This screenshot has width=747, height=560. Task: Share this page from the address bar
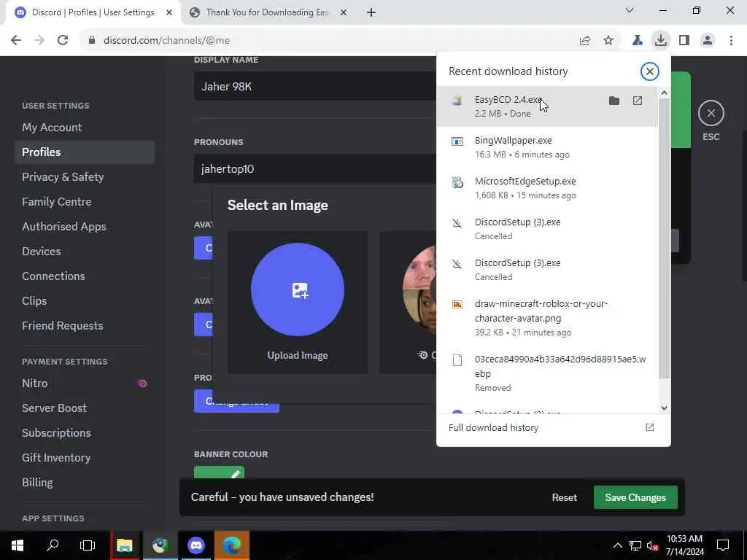(x=585, y=40)
